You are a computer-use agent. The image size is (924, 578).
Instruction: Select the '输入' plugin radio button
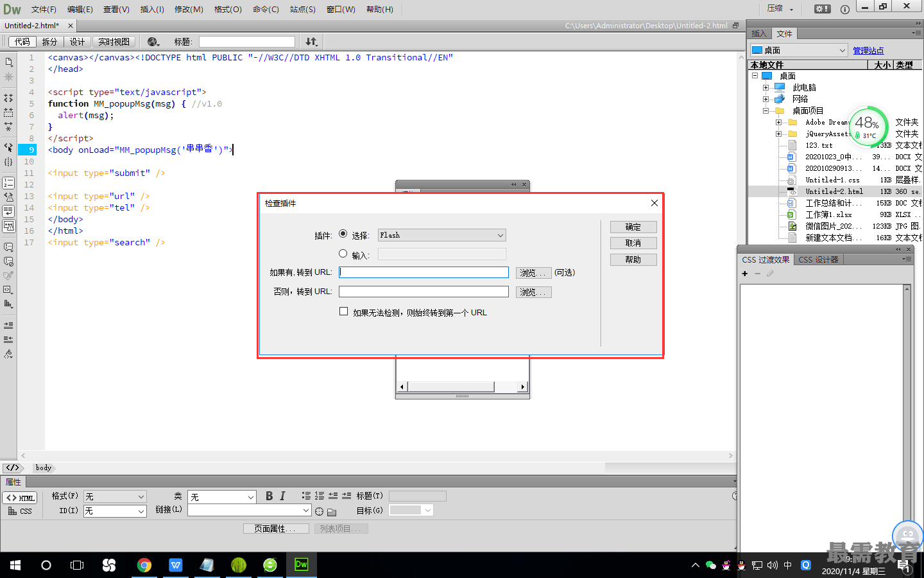[x=343, y=254]
